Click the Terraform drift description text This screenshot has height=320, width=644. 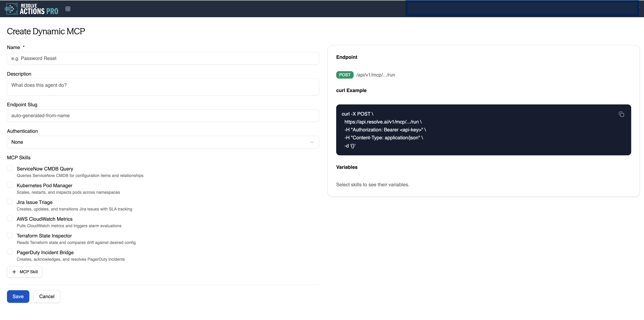(76, 243)
